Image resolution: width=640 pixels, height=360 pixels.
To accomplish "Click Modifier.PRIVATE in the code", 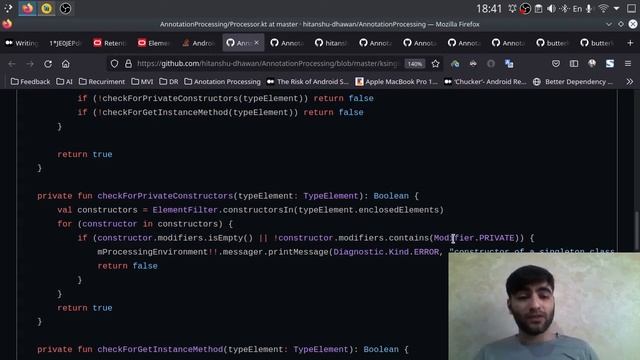I will click(474, 238).
